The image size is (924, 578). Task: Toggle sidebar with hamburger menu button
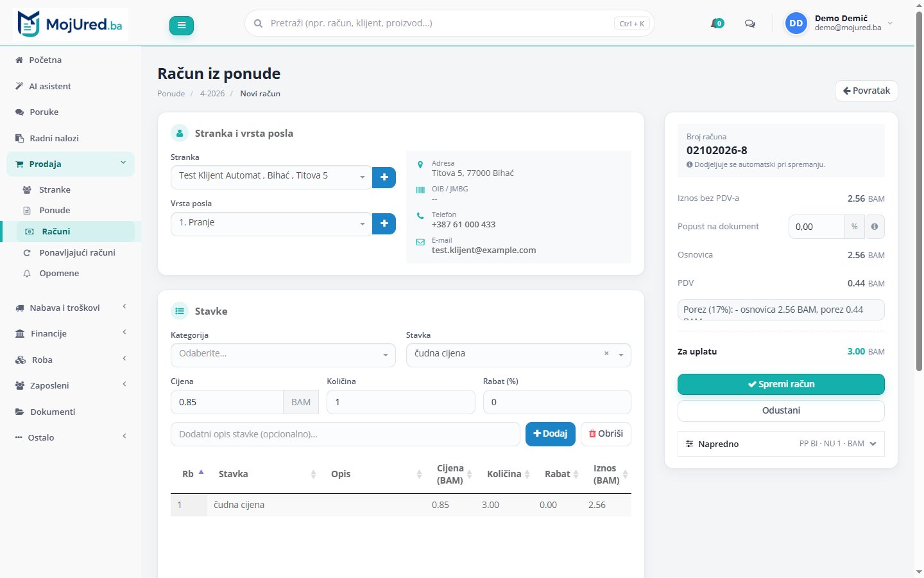[x=182, y=25]
